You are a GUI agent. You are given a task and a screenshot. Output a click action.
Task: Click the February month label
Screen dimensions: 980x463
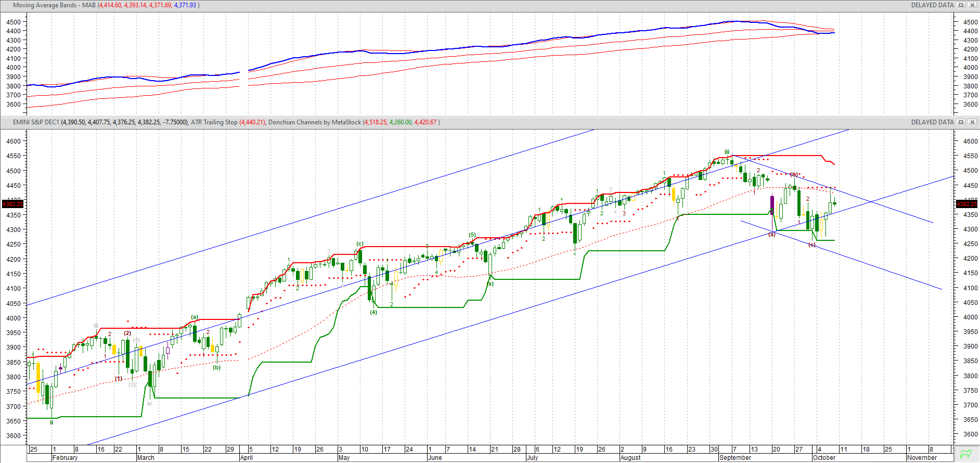[x=65, y=458]
